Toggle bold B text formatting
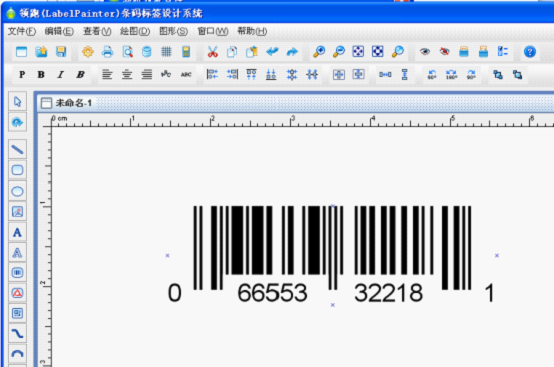Viewport: 554px width, 367px height. pyautogui.click(x=41, y=75)
